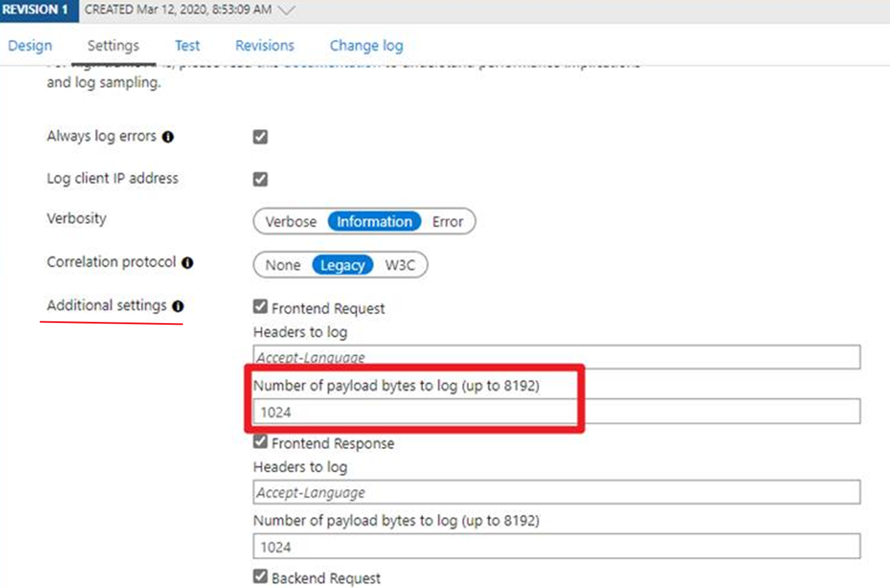Image resolution: width=890 pixels, height=588 pixels.
Task: Open the Revisions tab
Action: point(264,46)
